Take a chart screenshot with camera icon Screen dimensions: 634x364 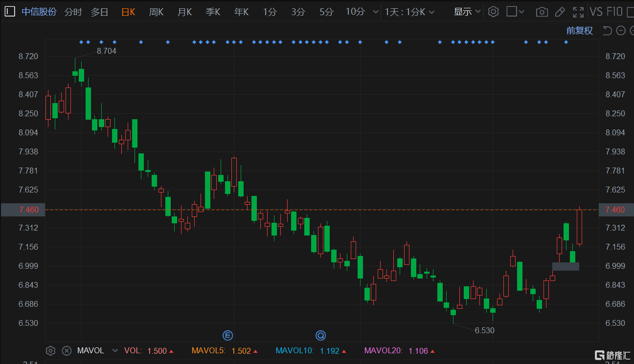[542, 12]
